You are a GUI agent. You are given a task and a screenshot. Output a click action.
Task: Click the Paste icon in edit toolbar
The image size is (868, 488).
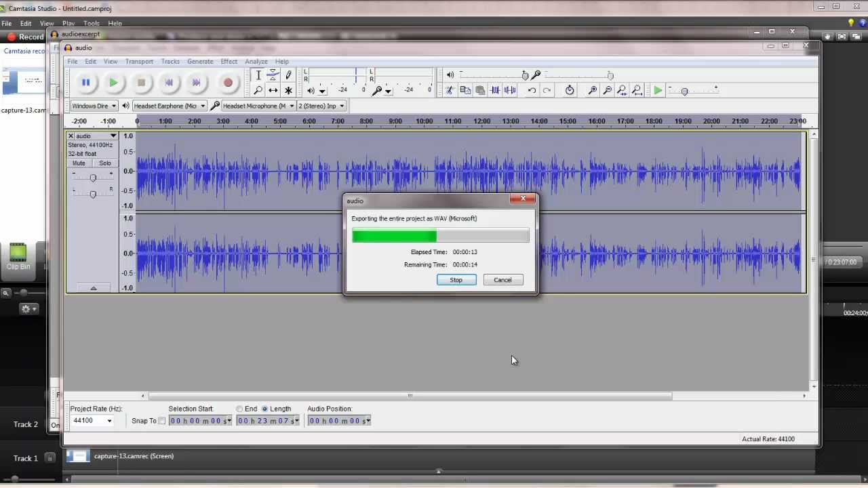(480, 90)
